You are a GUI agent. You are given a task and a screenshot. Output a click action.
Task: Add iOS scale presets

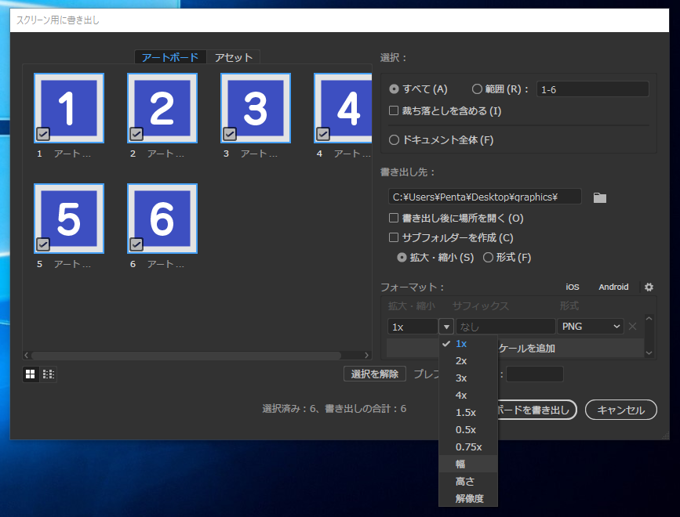coord(572,287)
